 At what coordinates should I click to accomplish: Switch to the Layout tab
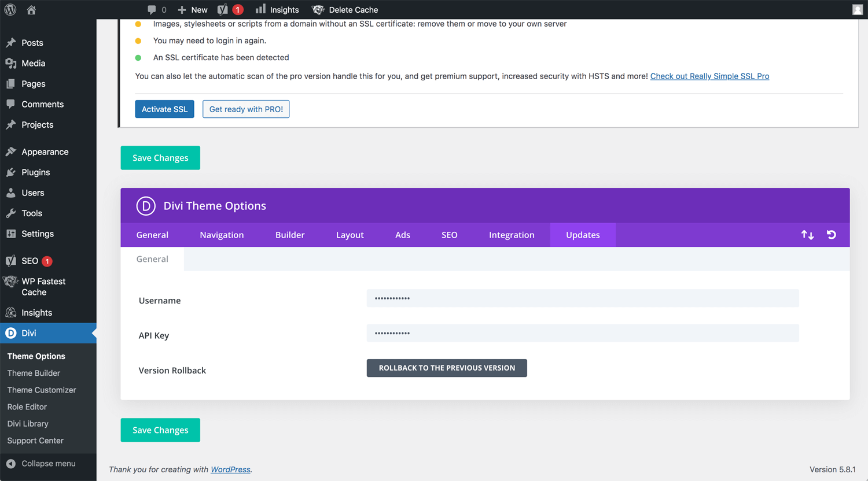(x=350, y=235)
